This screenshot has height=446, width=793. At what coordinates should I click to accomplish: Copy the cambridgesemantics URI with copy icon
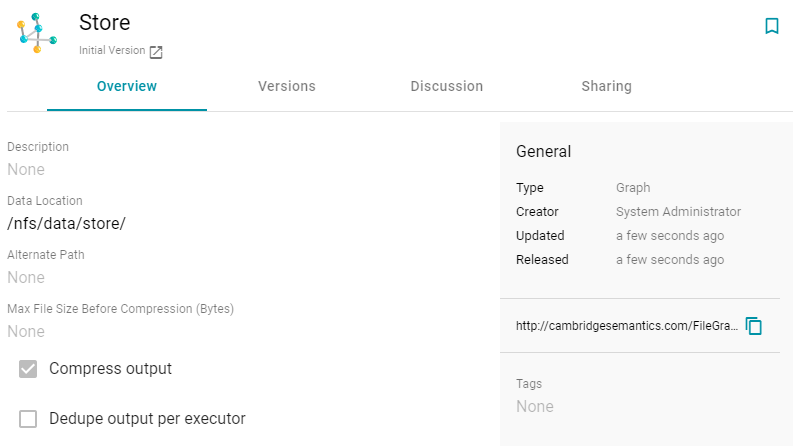(754, 326)
